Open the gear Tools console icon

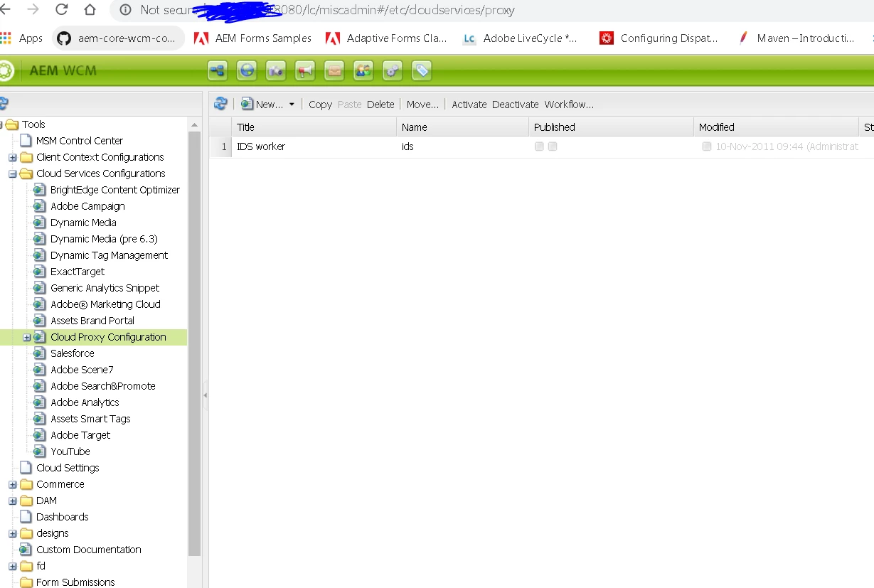(393, 71)
